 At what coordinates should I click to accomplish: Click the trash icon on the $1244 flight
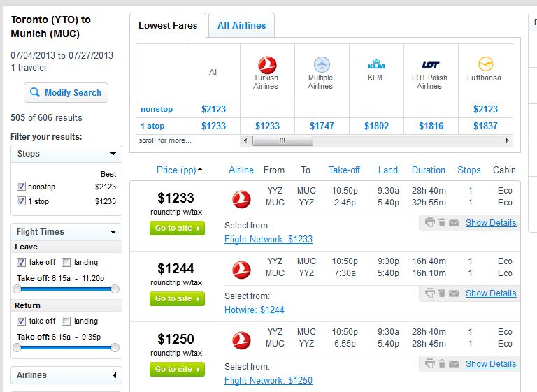click(x=442, y=293)
